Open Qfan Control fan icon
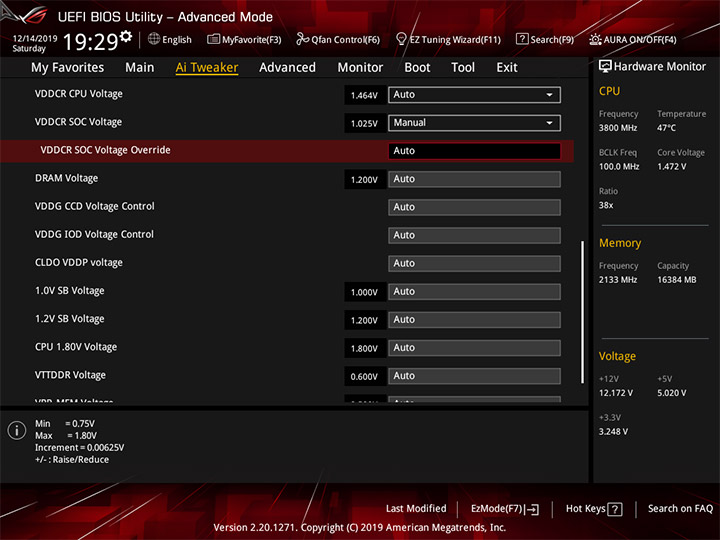This screenshot has height=540, width=720. point(303,39)
